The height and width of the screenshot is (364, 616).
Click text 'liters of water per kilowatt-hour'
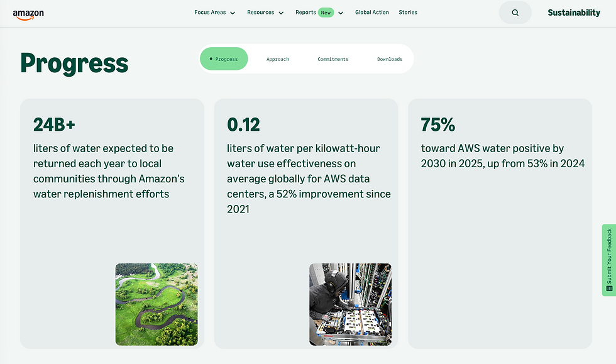303,148
